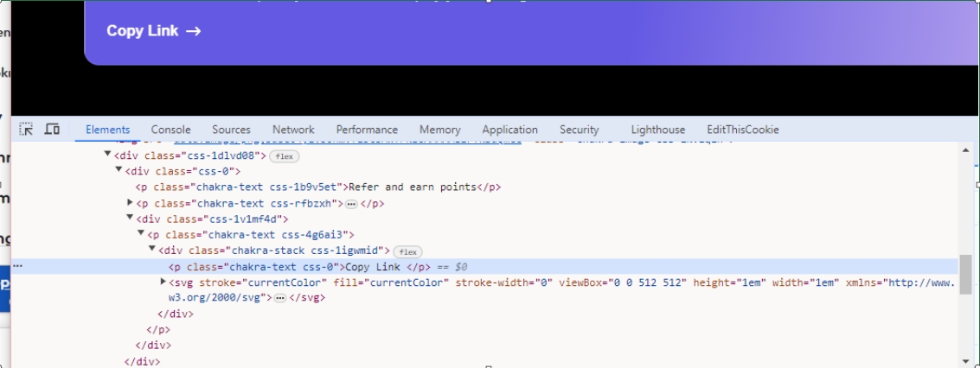980x368 pixels.
Task: Click the ellipsis badge inside the svg element
Action: (x=279, y=297)
